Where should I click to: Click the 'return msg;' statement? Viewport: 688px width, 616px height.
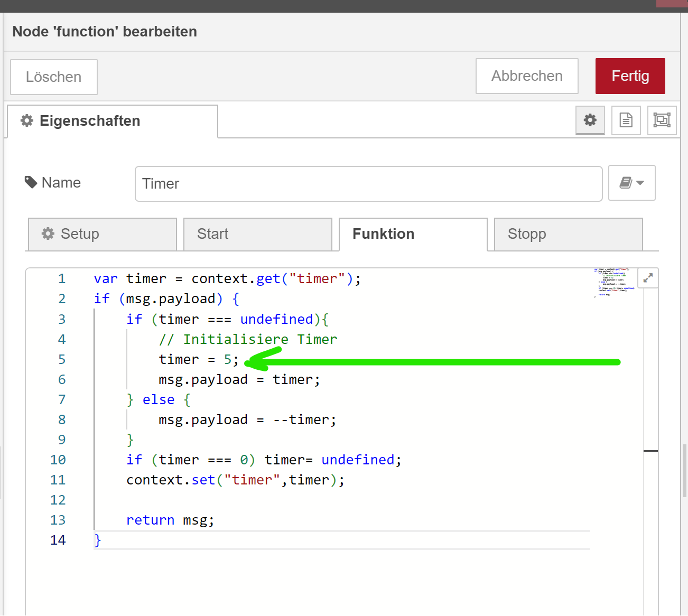[x=170, y=520]
